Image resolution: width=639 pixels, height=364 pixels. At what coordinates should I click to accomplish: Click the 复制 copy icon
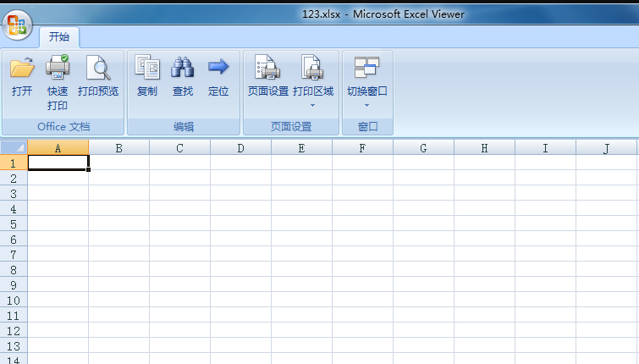click(x=147, y=76)
